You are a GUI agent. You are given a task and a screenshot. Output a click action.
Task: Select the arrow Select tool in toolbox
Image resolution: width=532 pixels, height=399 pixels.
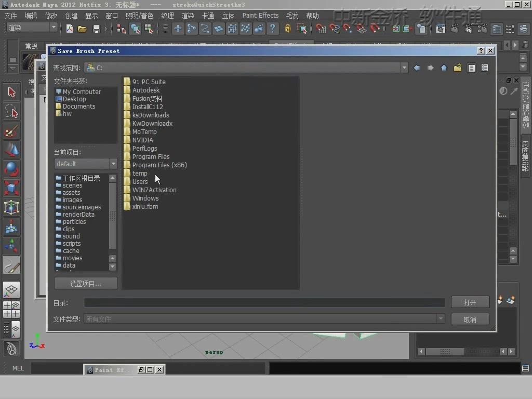point(11,92)
